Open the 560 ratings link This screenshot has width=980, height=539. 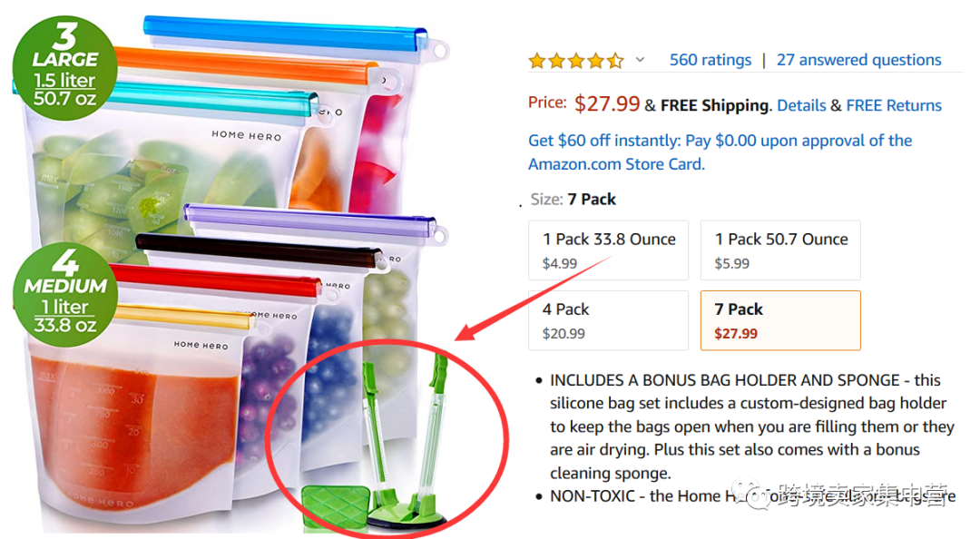coord(710,60)
